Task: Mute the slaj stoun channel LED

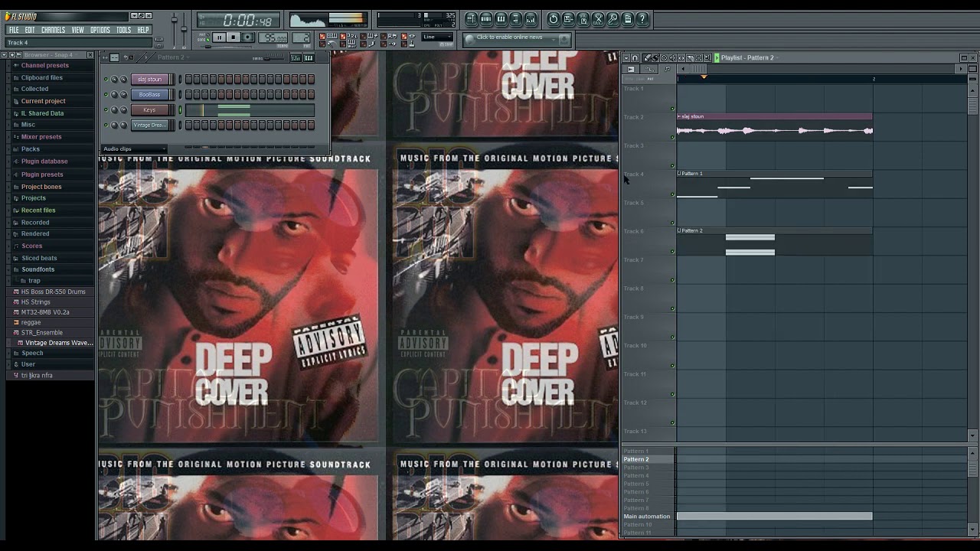Action: [106, 79]
